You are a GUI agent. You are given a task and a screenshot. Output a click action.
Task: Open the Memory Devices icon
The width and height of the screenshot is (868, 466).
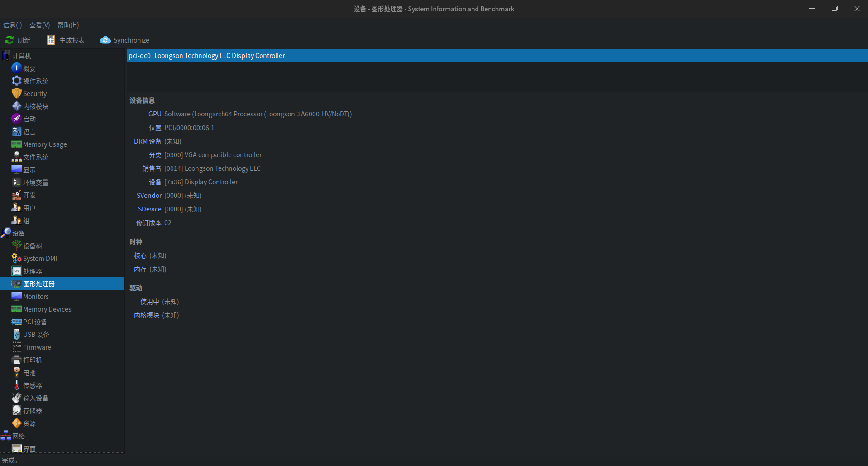pos(16,309)
